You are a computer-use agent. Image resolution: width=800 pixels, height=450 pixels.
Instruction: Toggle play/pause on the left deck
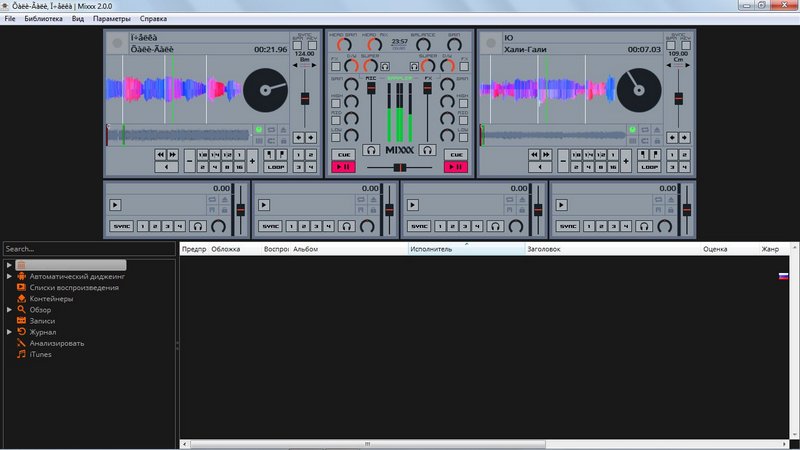tap(343, 167)
